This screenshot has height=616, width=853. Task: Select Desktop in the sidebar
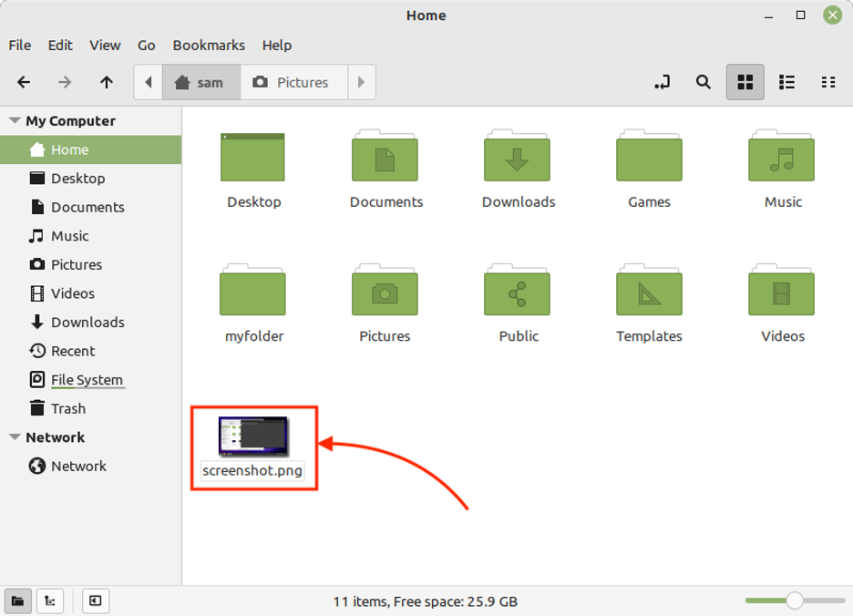(91, 179)
